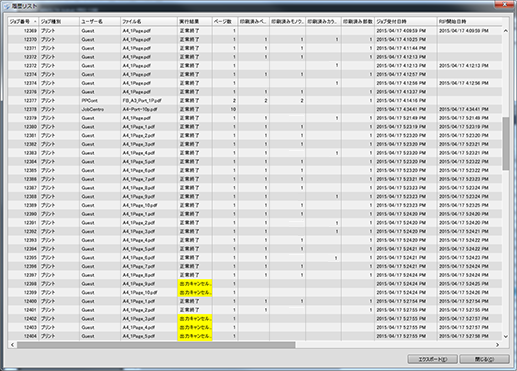517x371 pixels.
Task: Sort by the 実行結果 column header
Action: coord(195,21)
